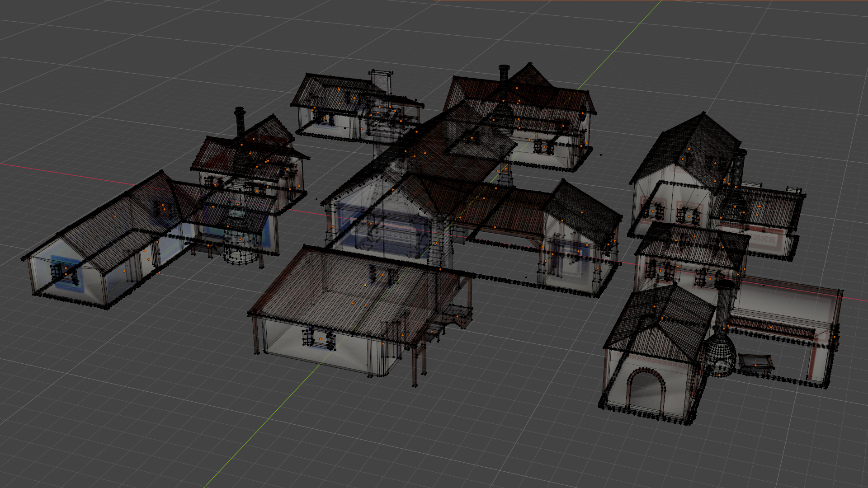Image resolution: width=868 pixels, height=488 pixels.
Task: Select the window on the left L-shaped house gable end
Action: [x=66, y=273]
